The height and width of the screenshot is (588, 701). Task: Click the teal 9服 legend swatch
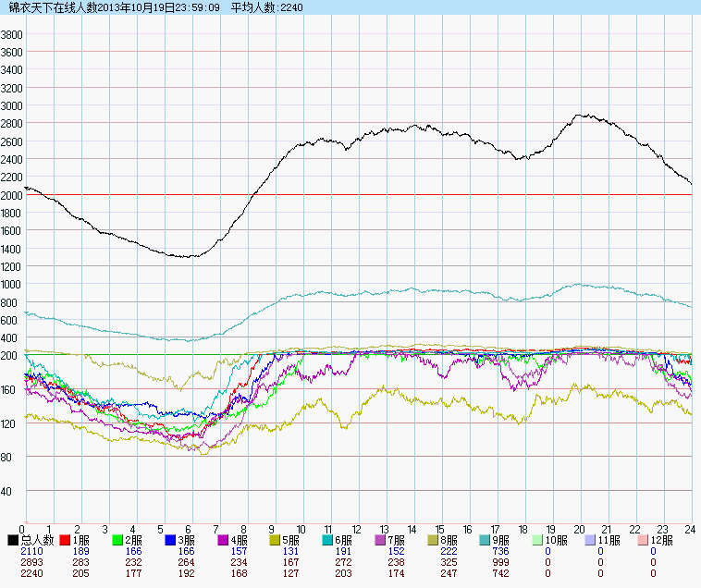click(x=487, y=539)
